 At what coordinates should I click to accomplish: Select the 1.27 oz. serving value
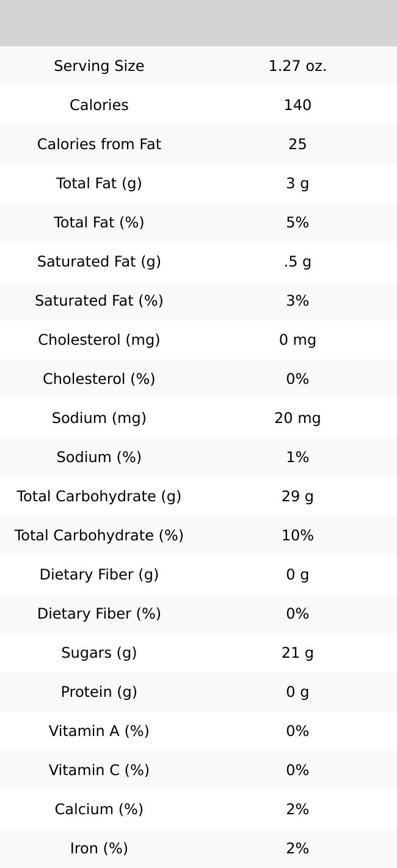tap(297, 66)
